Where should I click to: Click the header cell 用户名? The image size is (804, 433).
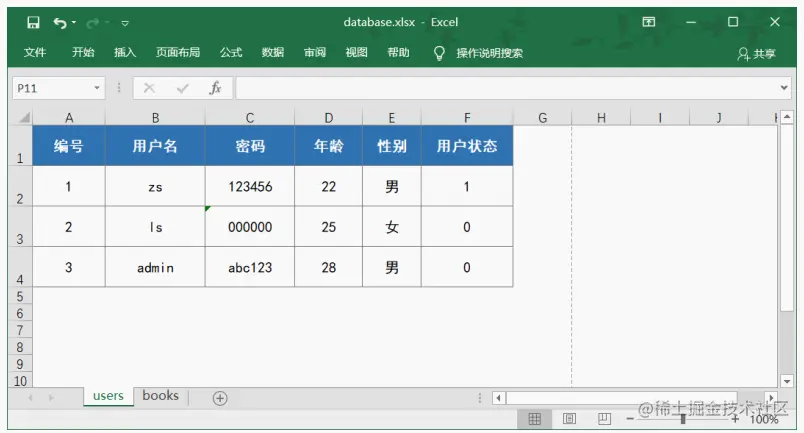[155, 146]
